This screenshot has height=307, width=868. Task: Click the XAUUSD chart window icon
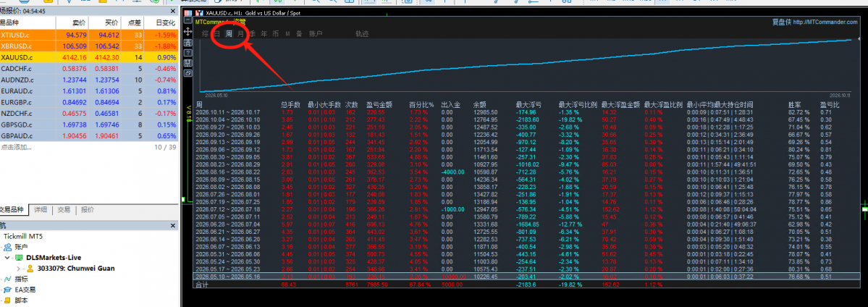pos(198,12)
